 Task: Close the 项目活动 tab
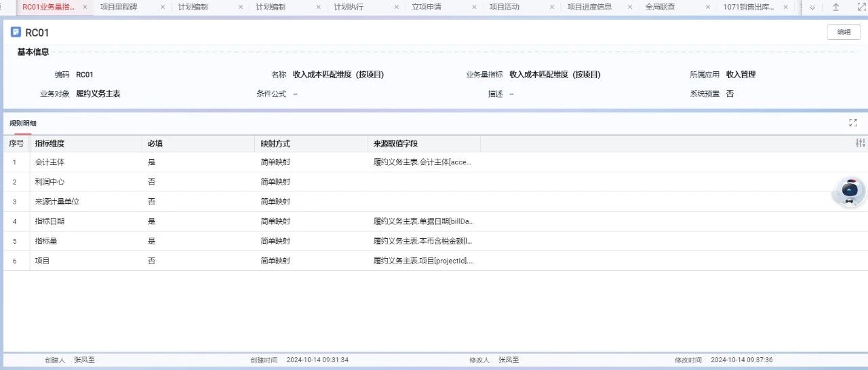coord(553,7)
